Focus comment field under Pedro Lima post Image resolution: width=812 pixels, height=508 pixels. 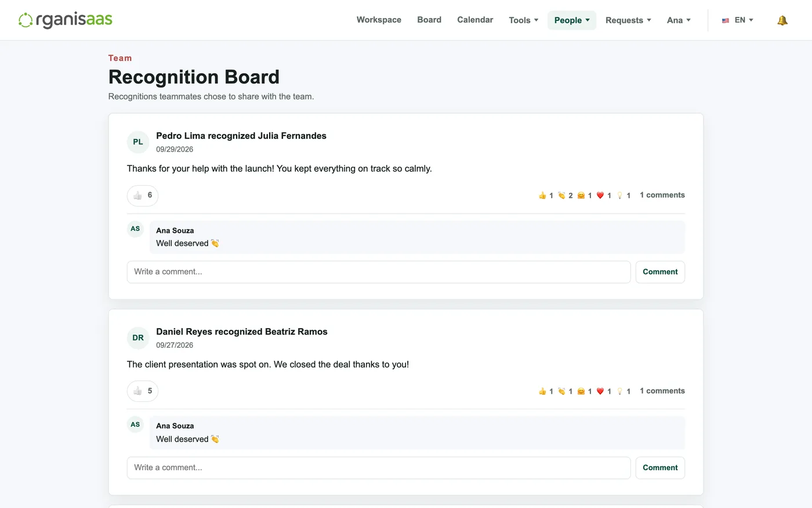coord(379,272)
